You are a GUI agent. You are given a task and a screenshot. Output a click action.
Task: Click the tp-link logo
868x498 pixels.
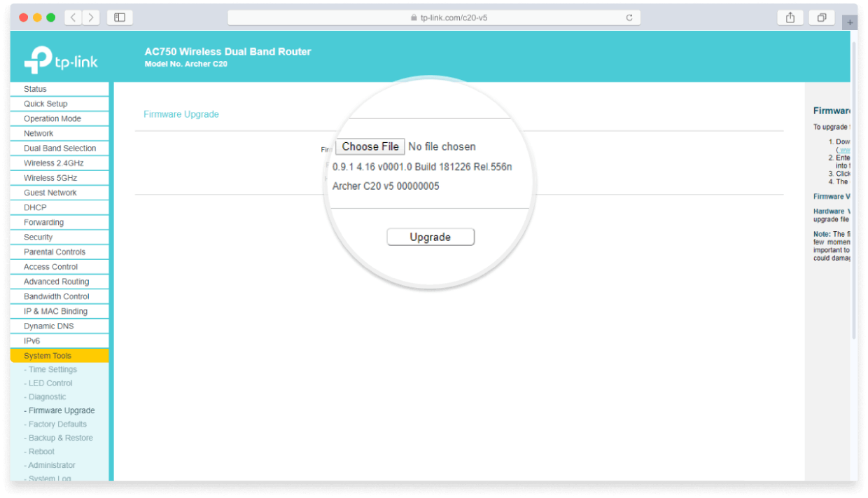[61, 60]
